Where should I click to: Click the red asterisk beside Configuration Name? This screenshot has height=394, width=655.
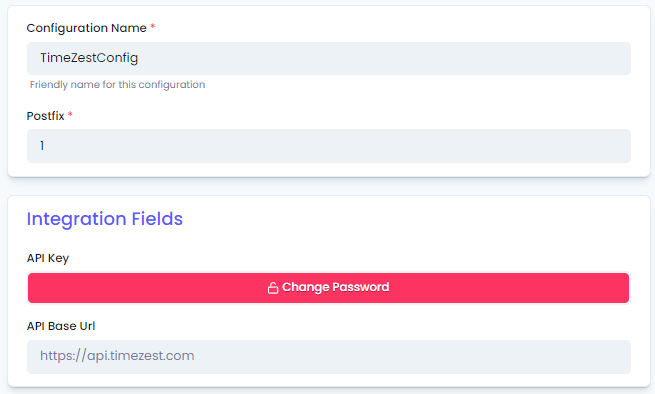pyautogui.click(x=153, y=27)
